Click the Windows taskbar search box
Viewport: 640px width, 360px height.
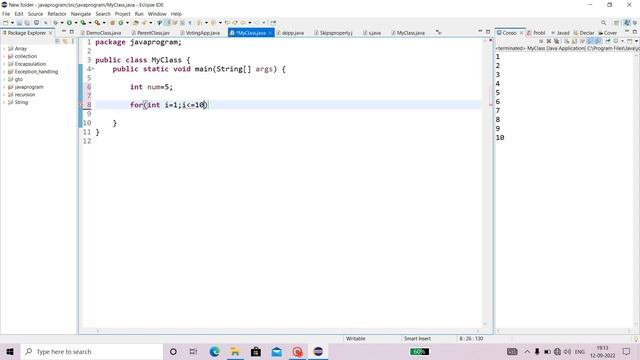point(91,351)
